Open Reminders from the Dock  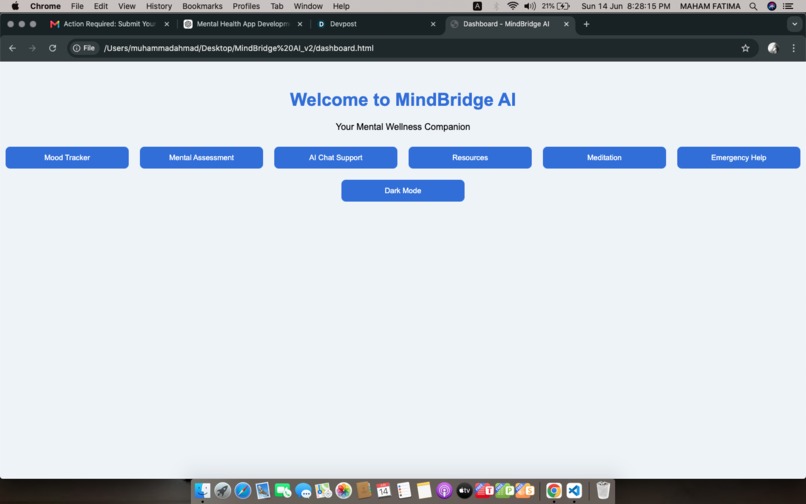point(404,490)
